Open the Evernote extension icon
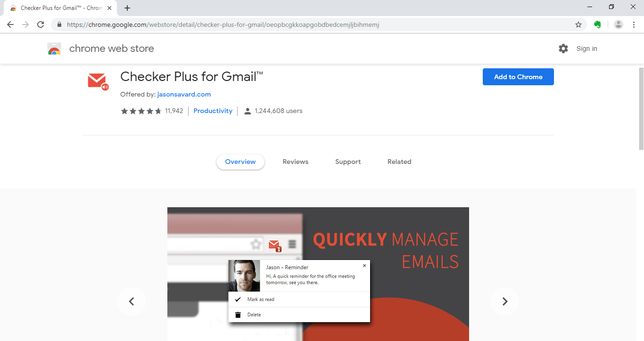Image resolution: width=644 pixels, height=341 pixels. tap(597, 24)
